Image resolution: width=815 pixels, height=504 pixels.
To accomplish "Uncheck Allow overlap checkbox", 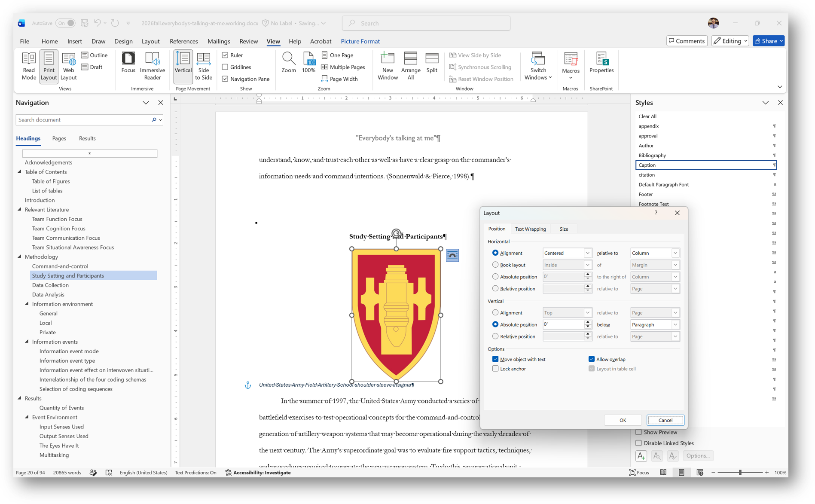I will pyautogui.click(x=592, y=359).
